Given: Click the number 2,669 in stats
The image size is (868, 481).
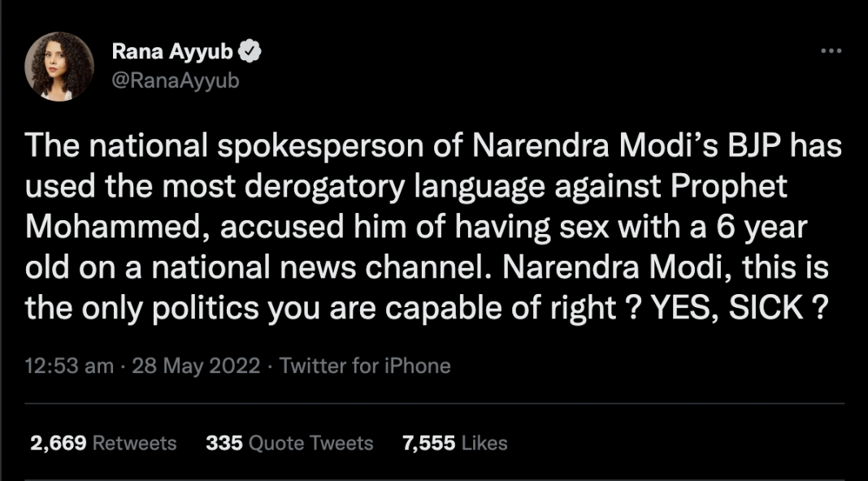Looking at the screenshot, I should click(x=58, y=443).
